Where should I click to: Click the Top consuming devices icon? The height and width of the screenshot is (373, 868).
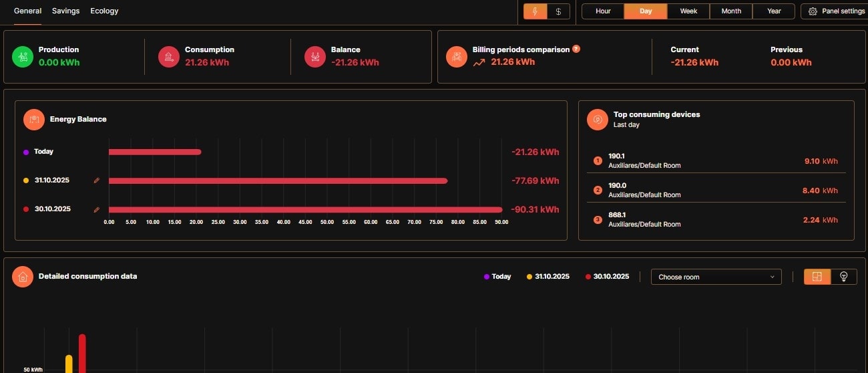(598, 120)
